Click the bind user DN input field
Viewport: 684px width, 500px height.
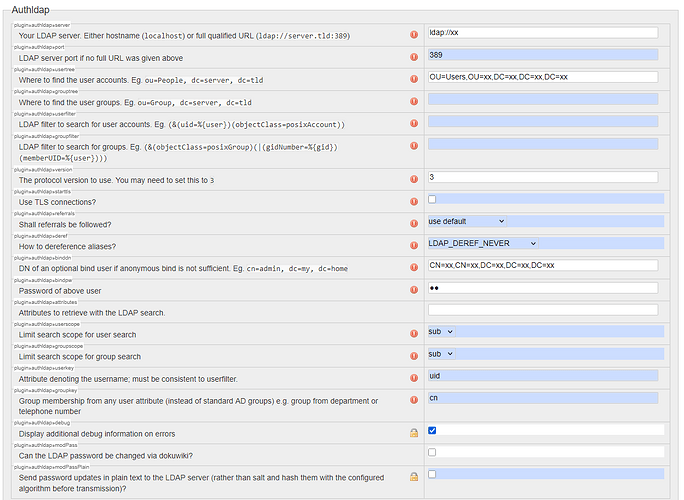542,265
